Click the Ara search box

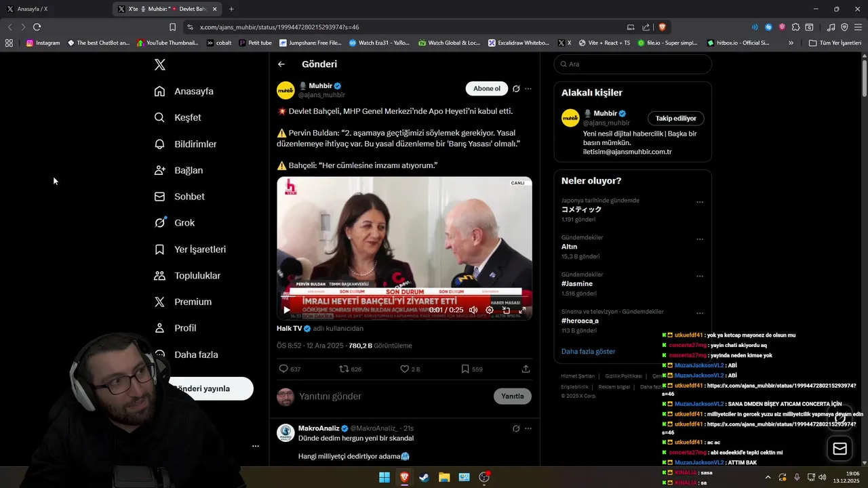[x=633, y=64]
